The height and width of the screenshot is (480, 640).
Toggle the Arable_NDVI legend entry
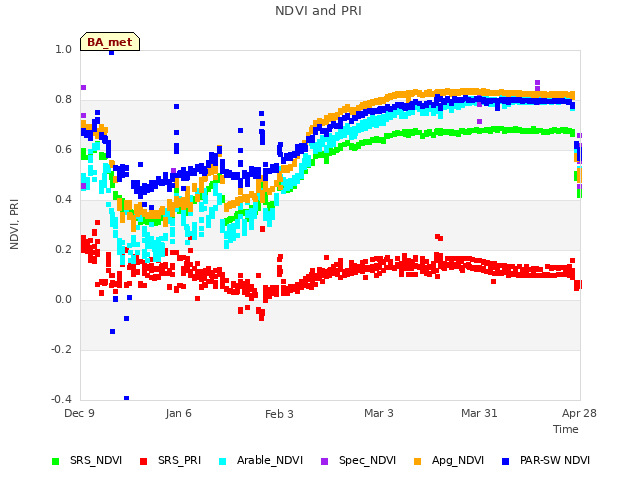click(x=261, y=460)
